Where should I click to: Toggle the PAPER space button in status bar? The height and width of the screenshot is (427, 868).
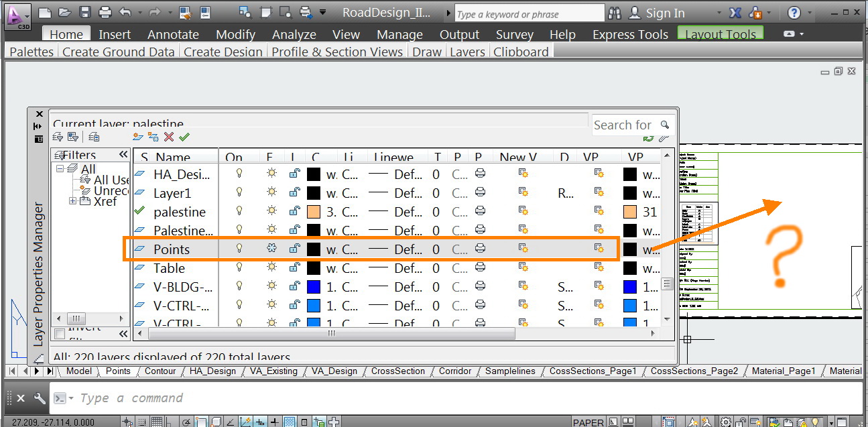(588, 422)
